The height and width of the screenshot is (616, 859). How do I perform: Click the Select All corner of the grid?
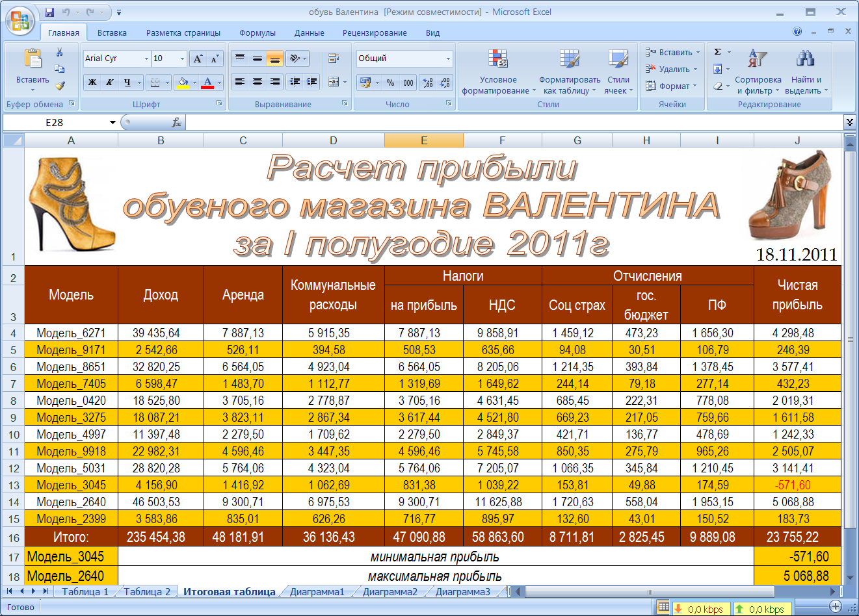pyautogui.click(x=14, y=140)
